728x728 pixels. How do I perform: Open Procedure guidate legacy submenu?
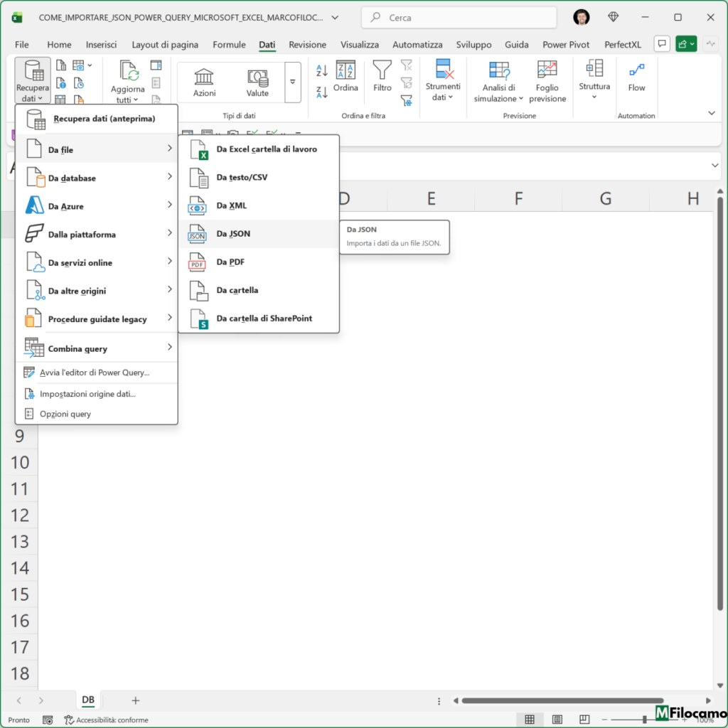[x=97, y=319]
